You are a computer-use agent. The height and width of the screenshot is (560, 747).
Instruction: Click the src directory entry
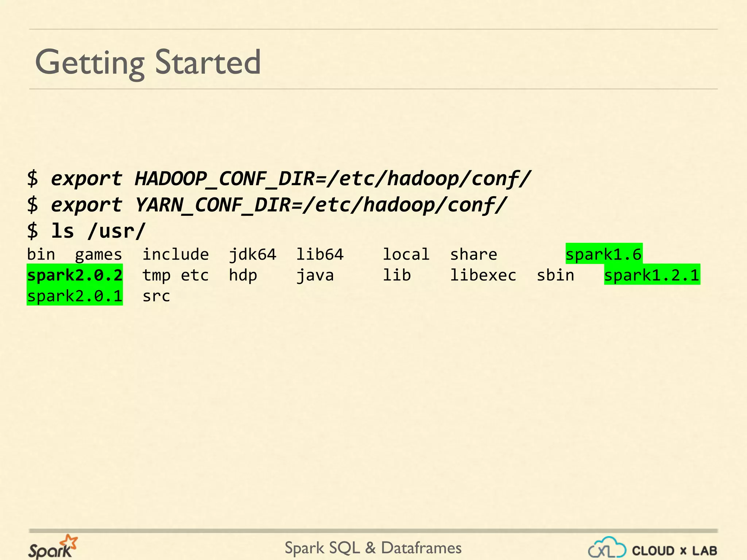click(x=156, y=296)
